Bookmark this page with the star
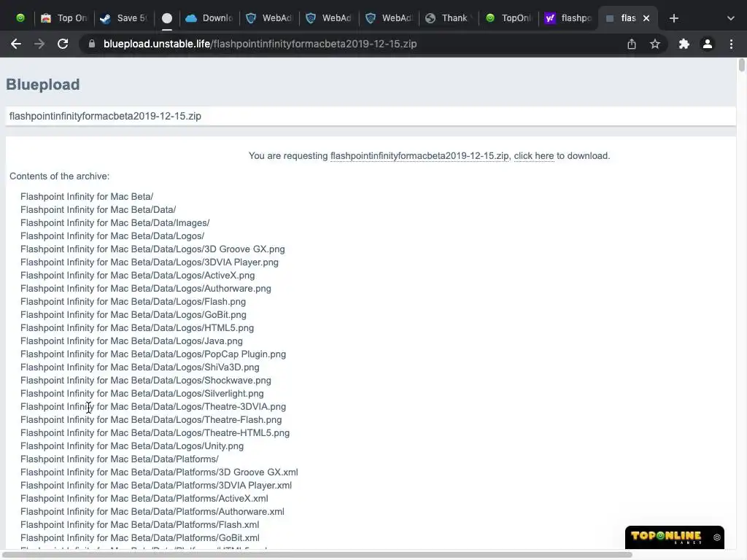Viewport: 747px width, 560px height. pyautogui.click(x=655, y=44)
